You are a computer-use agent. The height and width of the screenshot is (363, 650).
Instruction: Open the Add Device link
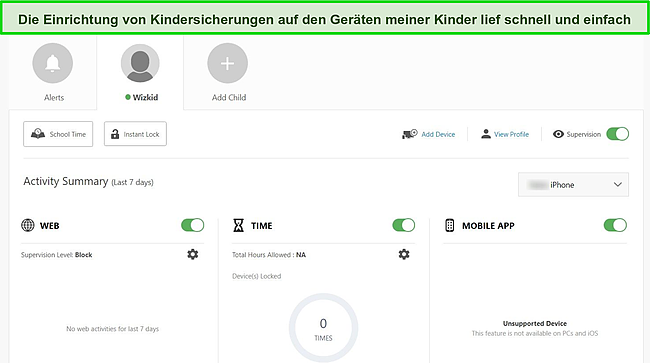pos(438,134)
